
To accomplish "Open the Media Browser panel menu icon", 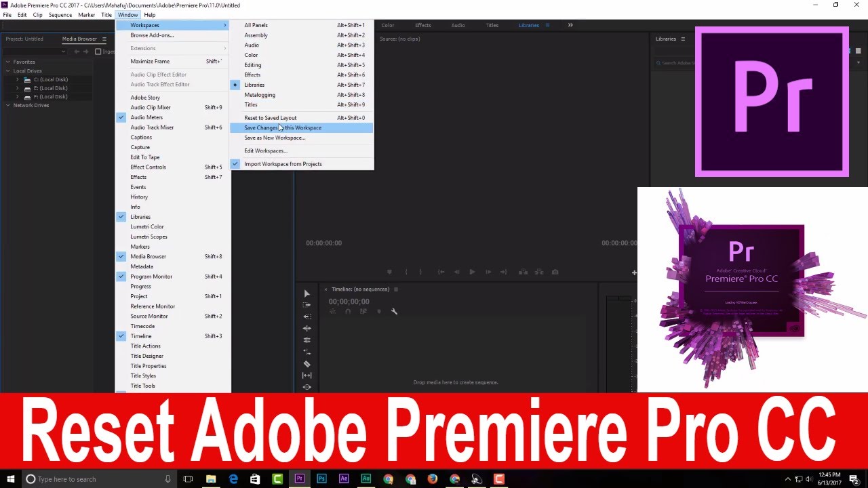I will click(104, 39).
